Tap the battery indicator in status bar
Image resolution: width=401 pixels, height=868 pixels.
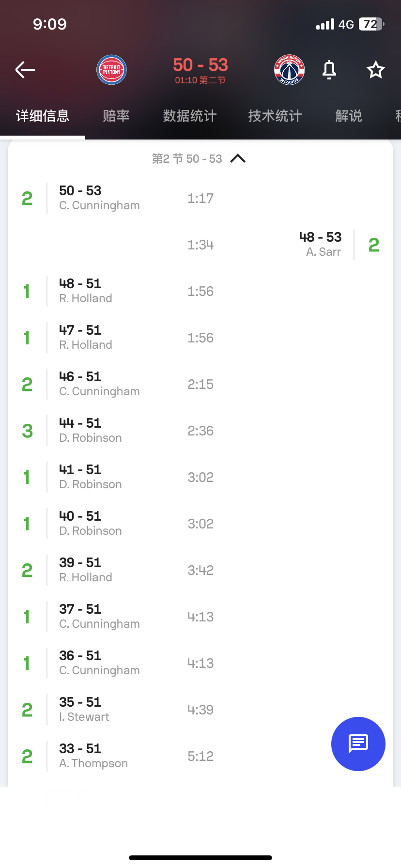[x=371, y=24]
